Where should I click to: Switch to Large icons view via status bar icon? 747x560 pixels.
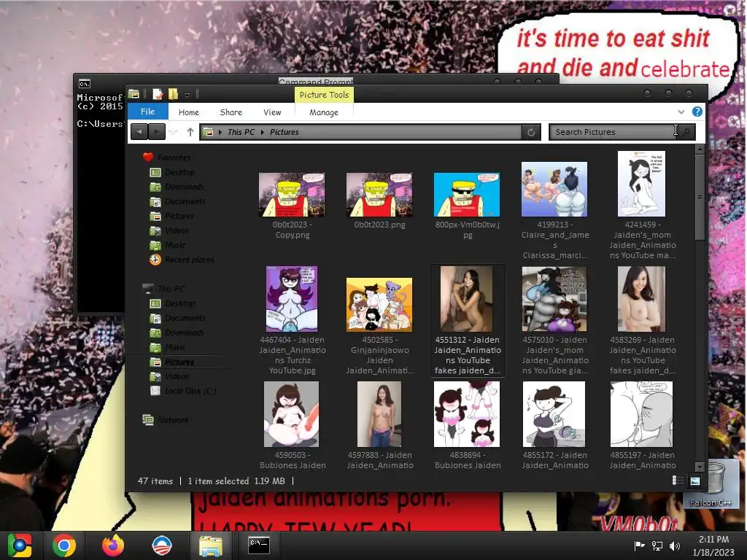click(695, 481)
